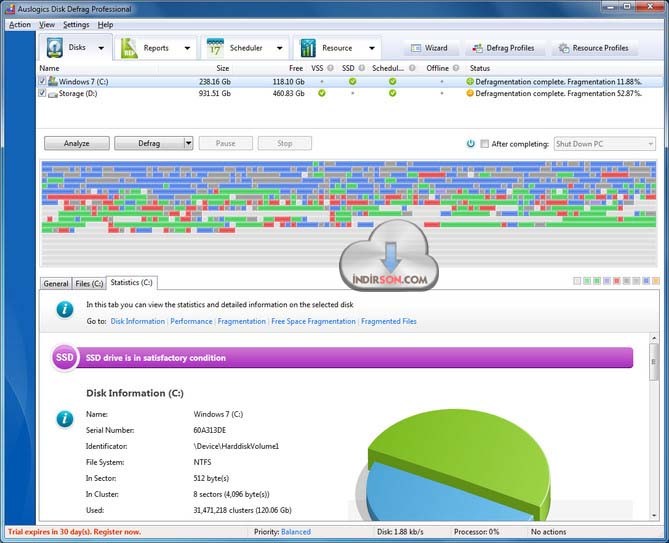Image resolution: width=669 pixels, height=543 pixels.
Task: Click the Resource Profiles gear icon
Action: (x=564, y=48)
